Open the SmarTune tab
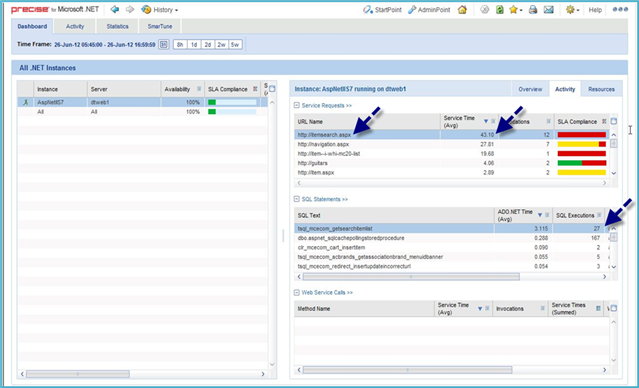 [x=160, y=26]
